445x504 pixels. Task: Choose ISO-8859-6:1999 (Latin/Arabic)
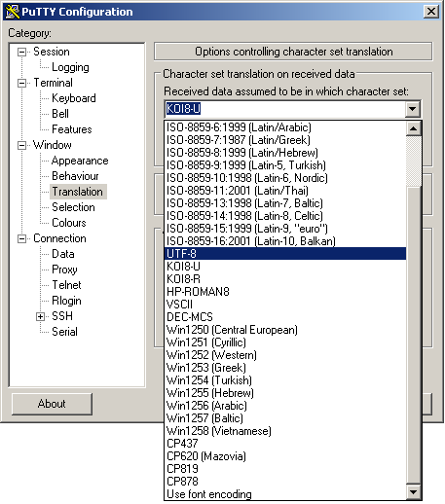285,127
